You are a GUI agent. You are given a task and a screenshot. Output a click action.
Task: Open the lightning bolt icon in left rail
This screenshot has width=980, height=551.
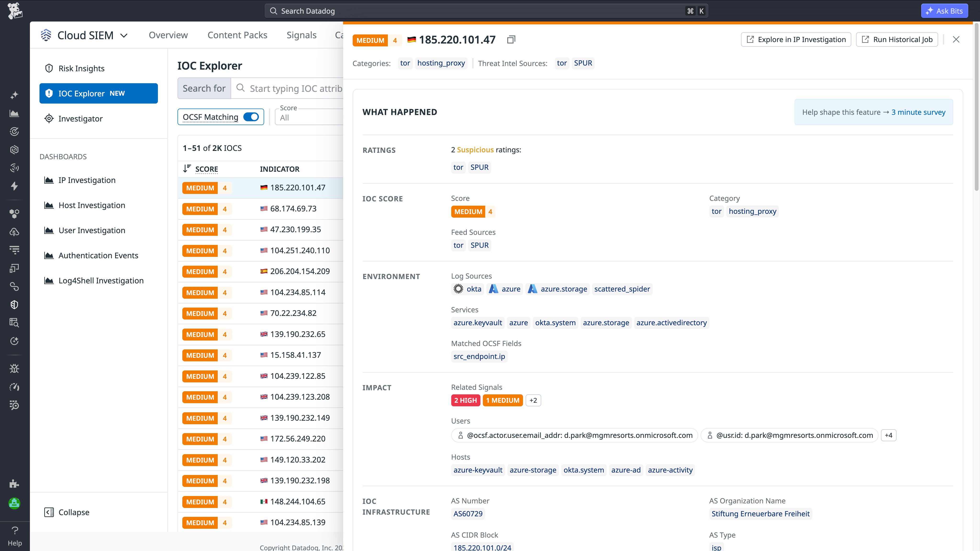pyautogui.click(x=14, y=186)
